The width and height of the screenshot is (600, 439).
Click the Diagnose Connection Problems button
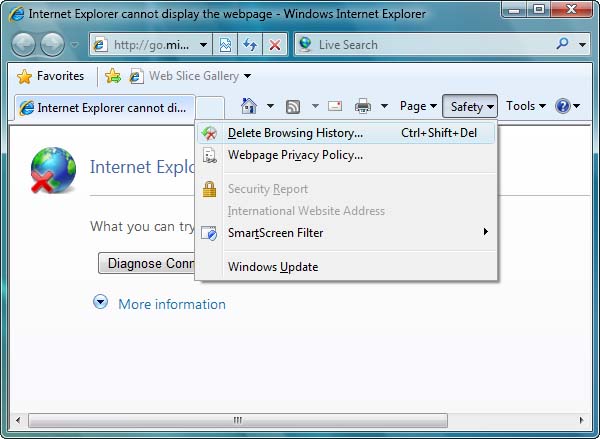(x=147, y=263)
